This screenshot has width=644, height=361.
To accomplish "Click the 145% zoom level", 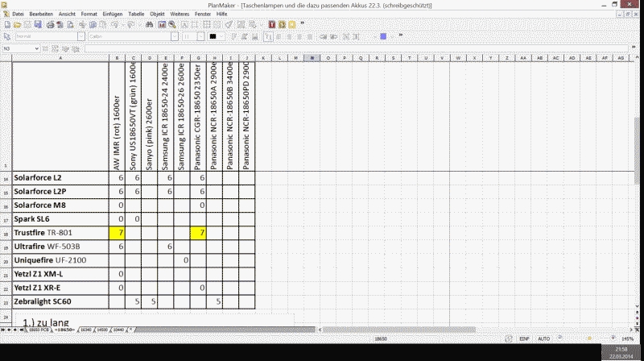I will click(x=628, y=338).
